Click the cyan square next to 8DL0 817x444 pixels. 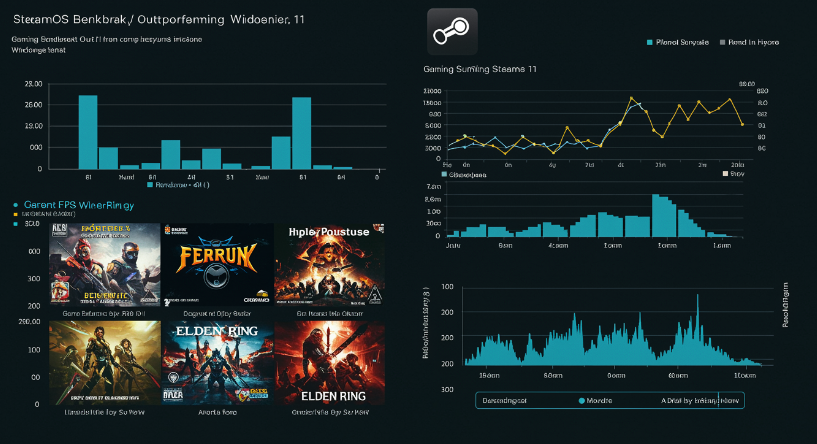click(x=16, y=224)
